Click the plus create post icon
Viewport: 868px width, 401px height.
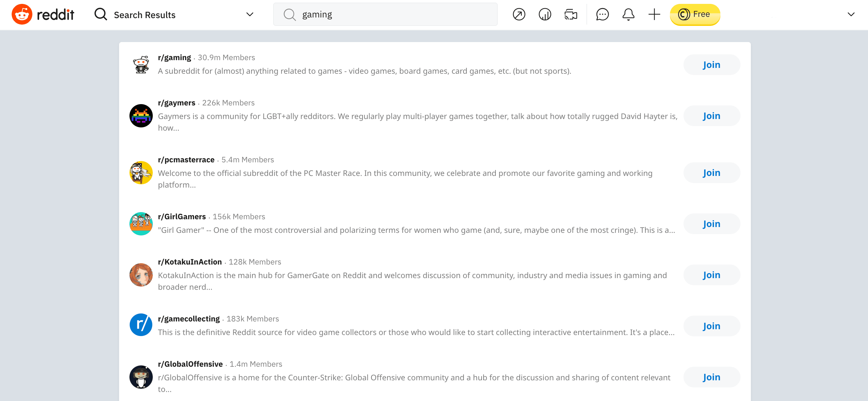click(x=654, y=15)
